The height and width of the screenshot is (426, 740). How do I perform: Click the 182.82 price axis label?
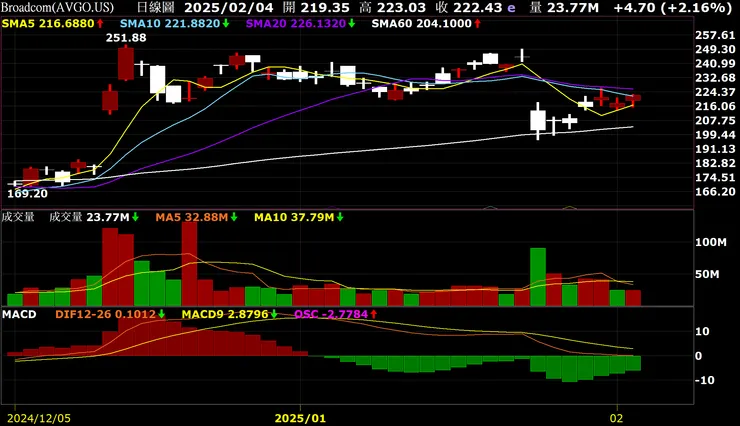click(715, 163)
